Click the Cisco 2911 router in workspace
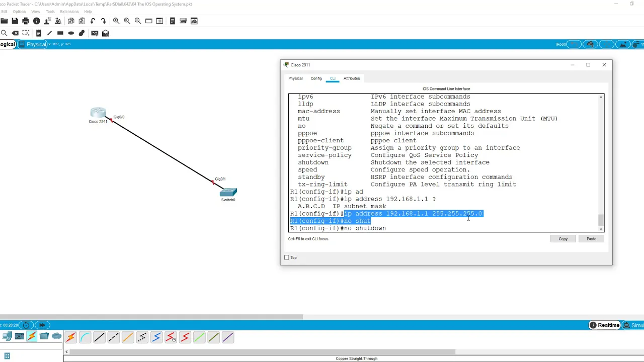 click(98, 113)
